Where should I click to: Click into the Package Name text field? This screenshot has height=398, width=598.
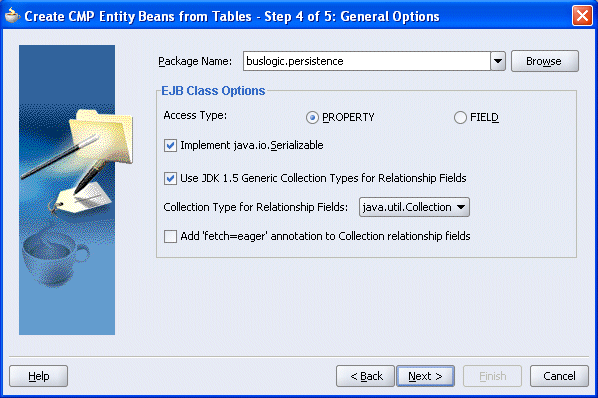(367, 61)
